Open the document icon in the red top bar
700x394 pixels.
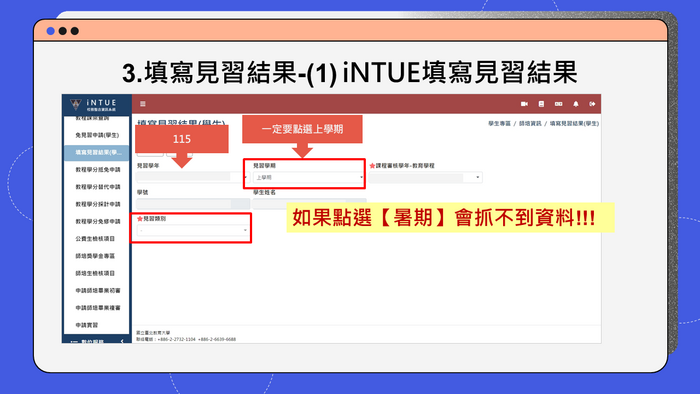point(541,104)
